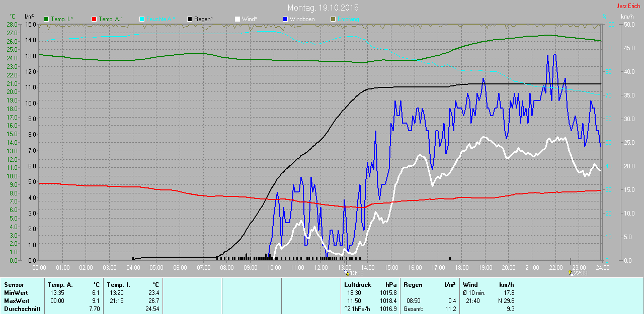This screenshot has width=644, height=314.
Task: Click the 'hPa' unit header
Action: [x=391, y=285]
